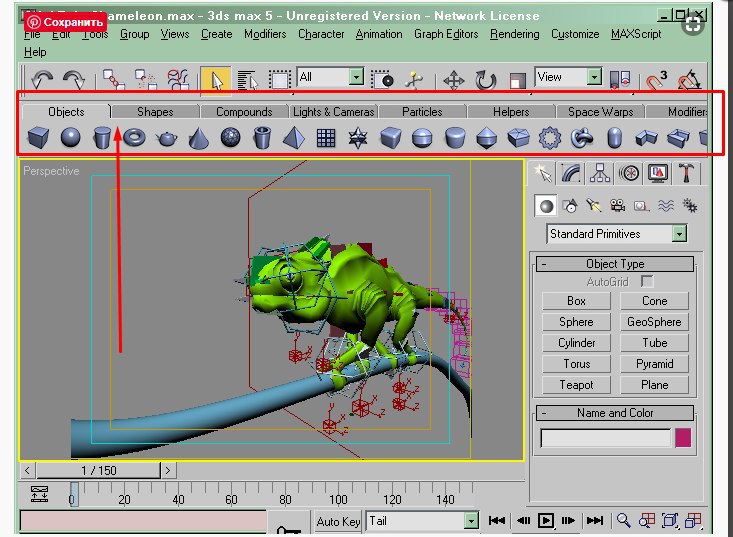Select the Select and Move tool
Screen dimensions: 733x537
tap(453, 80)
